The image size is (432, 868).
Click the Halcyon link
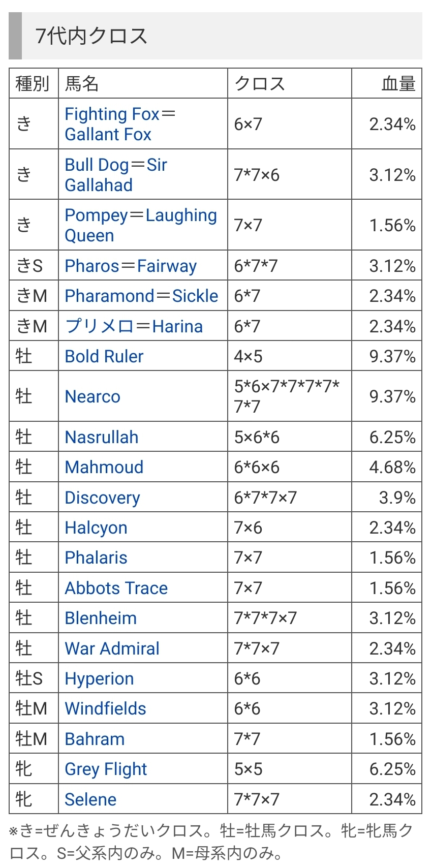[x=96, y=528]
